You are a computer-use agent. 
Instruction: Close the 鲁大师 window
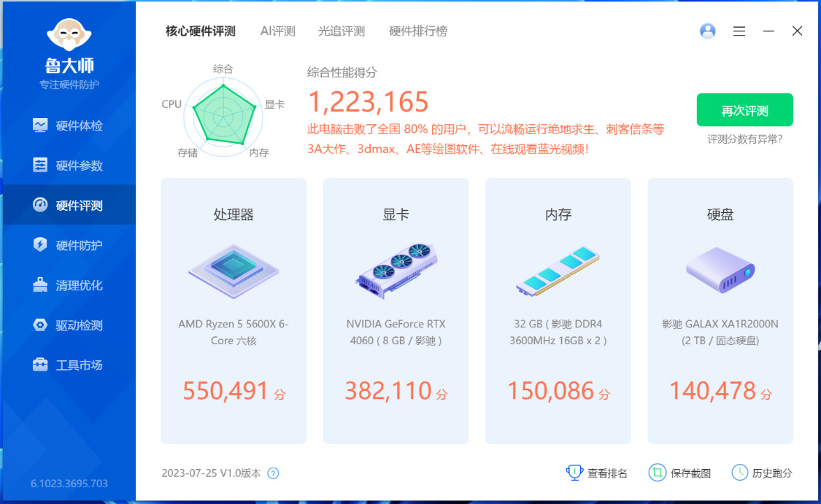click(797, 31)
